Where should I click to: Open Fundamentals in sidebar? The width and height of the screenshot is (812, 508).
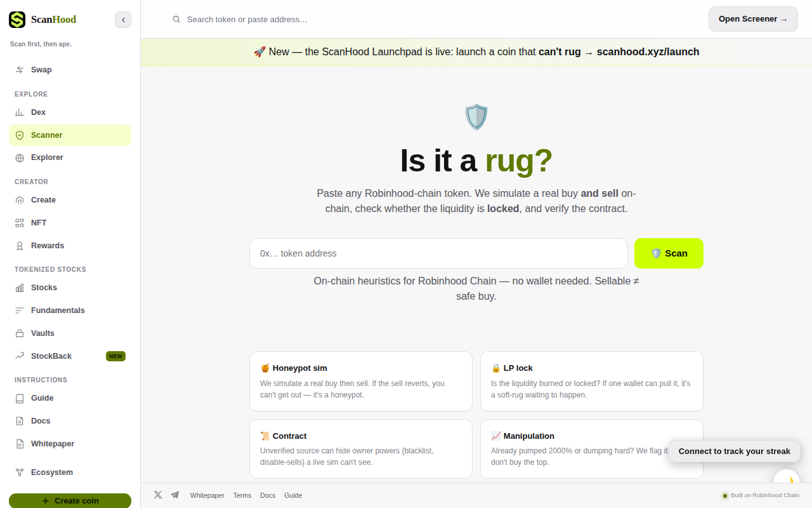coord(70,311)
